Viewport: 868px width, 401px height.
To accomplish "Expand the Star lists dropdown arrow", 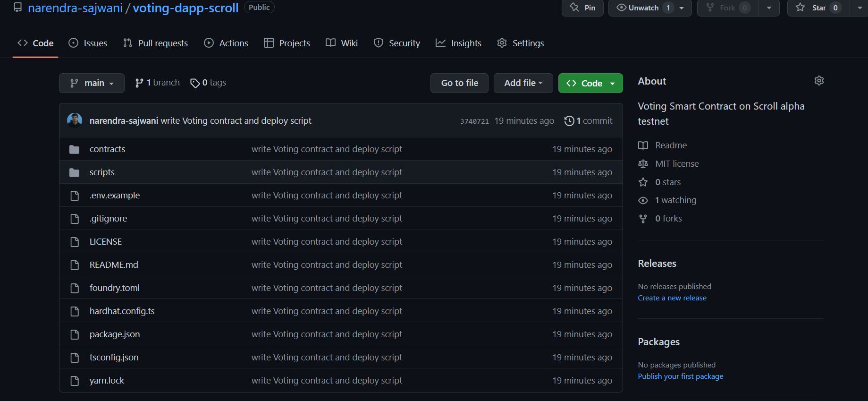I will (859, 8).
